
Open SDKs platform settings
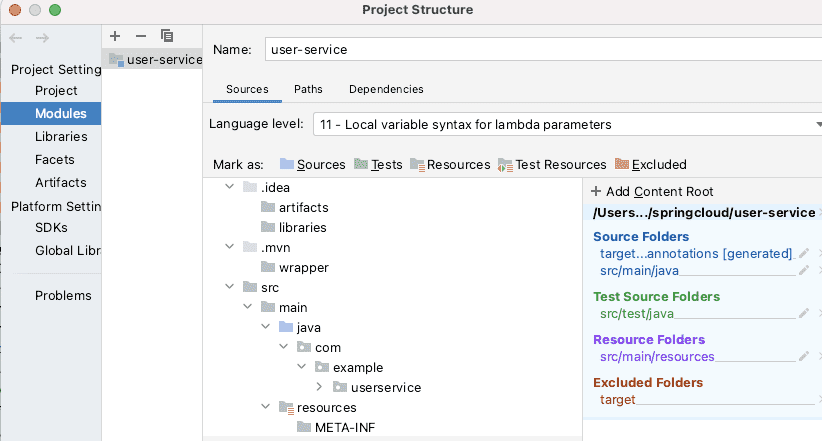51,228
